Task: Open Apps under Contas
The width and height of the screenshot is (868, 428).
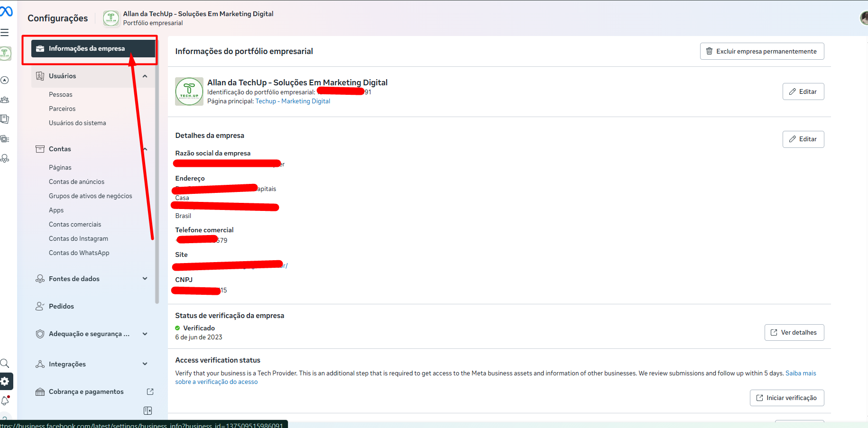Action: tap(56, 210)
